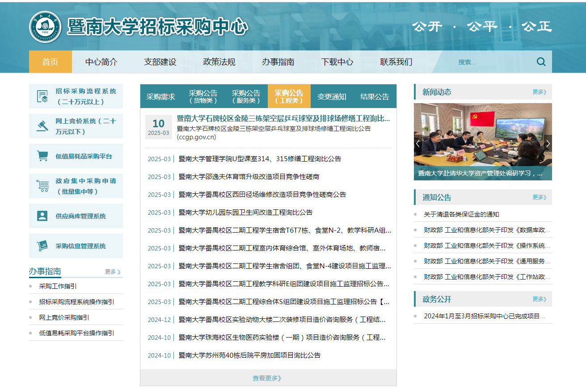The width and height of the screenshot is (586, 392).
Task: Open 联系我们 navigation item
Action: point(396,62)
